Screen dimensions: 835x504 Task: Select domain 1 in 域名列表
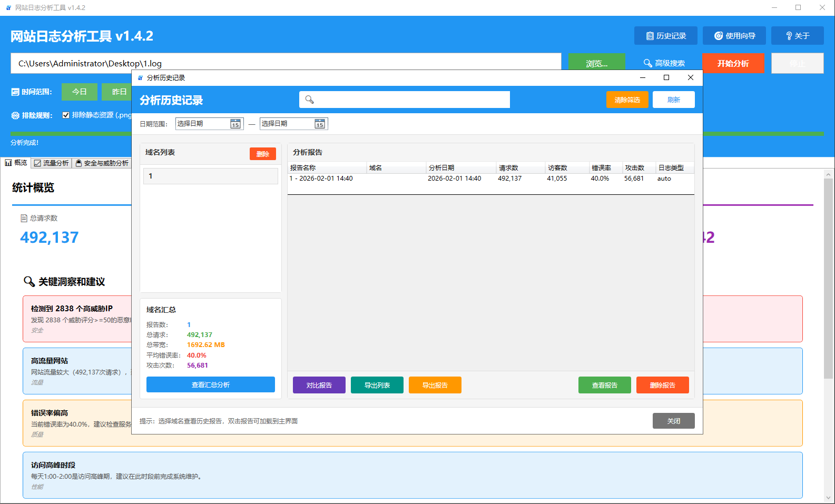pyautogui.click(x=210, y=176)
